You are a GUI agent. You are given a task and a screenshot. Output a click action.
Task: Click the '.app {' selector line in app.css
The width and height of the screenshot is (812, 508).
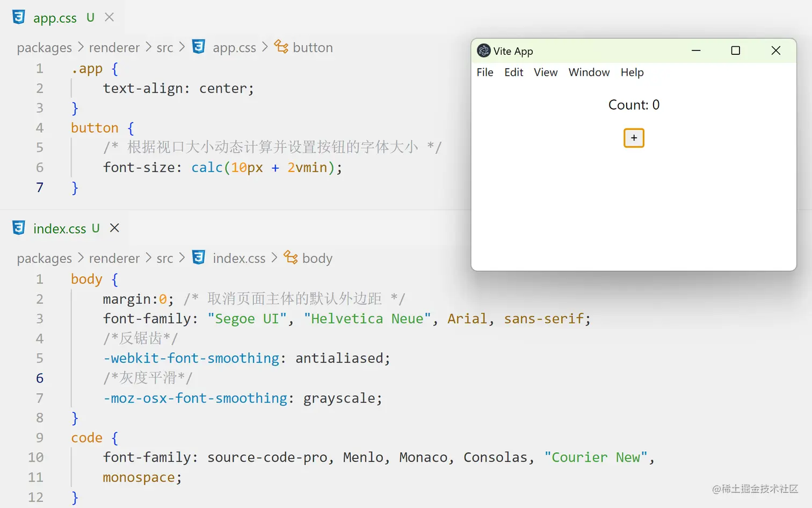(x=95, y=69)
